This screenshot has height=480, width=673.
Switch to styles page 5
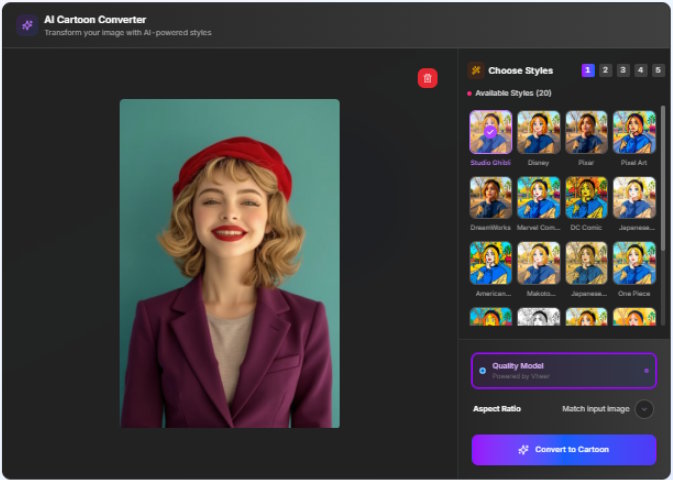[x=657, y=70]
